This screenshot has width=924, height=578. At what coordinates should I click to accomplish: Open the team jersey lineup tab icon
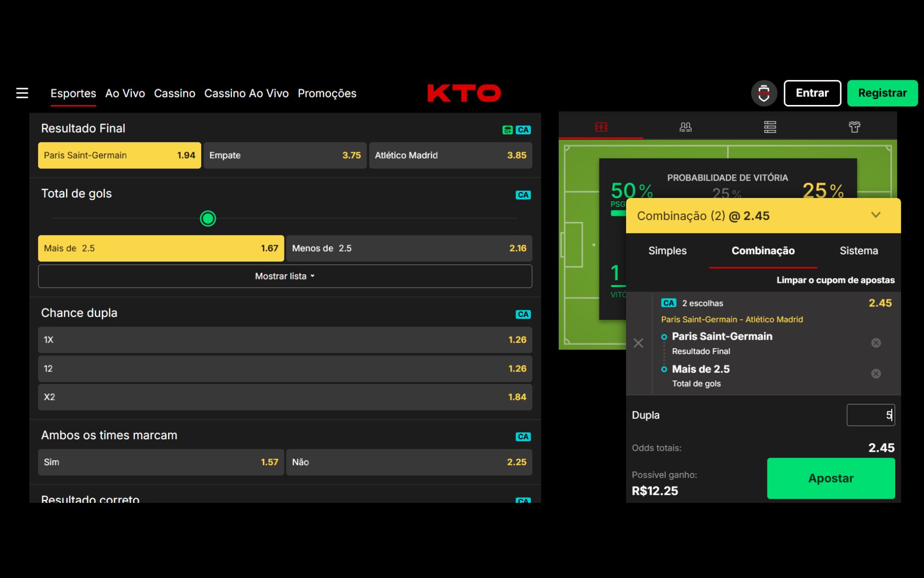pyautogui.click(x=854, y=127)
